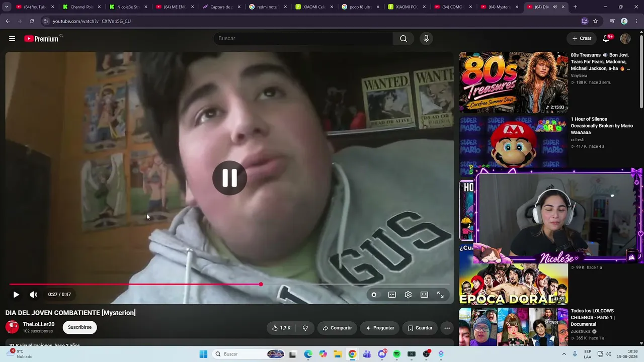Open video player settings gear
The height and width of the screenshot is (362, 644).
(x=408, y=295)
